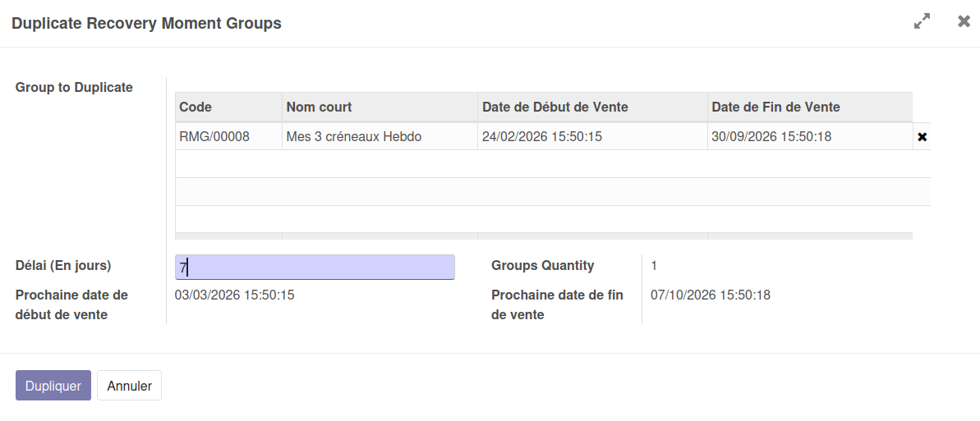Expand the dialog to full screen

click(x=922, y=22)
